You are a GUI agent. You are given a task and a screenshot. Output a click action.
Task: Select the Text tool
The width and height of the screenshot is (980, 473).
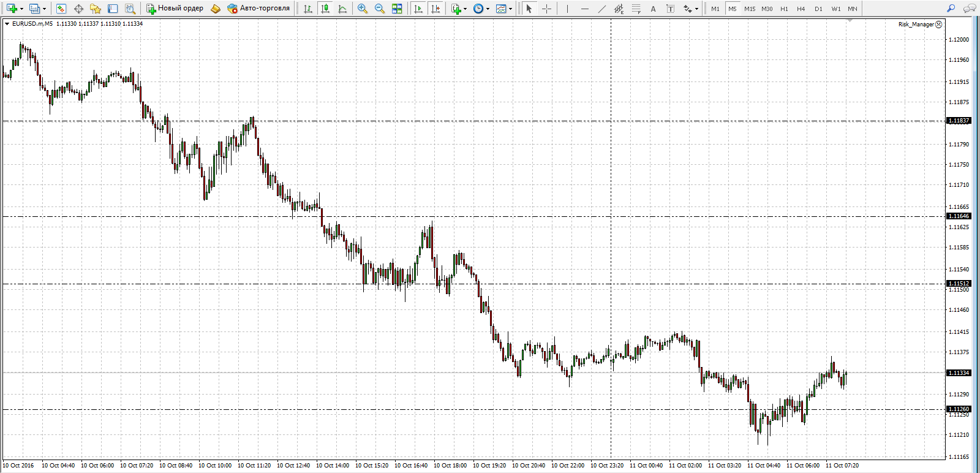coord(654,9)
